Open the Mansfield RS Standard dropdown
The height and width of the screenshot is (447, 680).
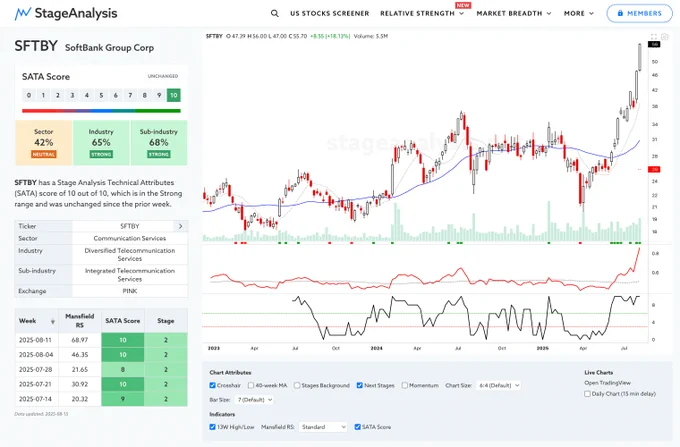point(323,427)
